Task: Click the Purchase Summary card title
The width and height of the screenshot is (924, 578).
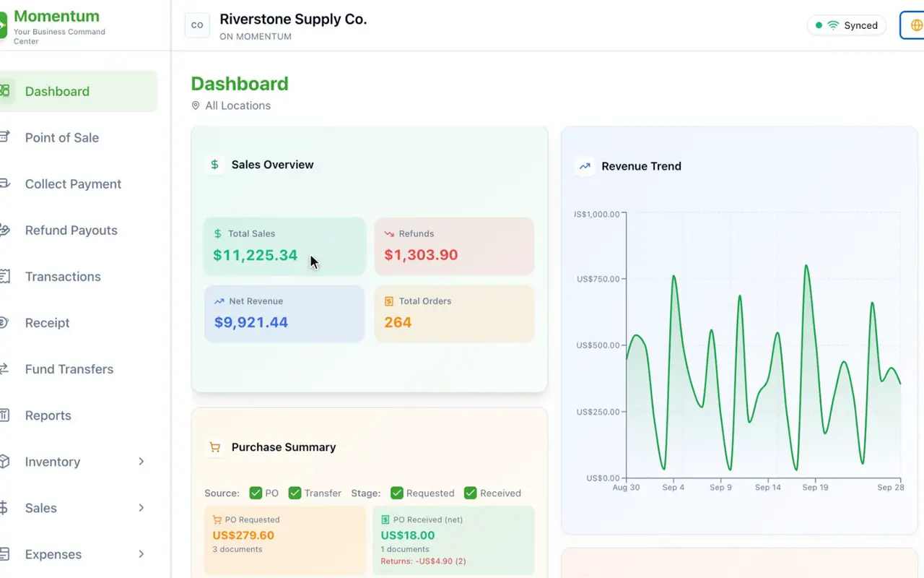Action: tap(284, 447)
